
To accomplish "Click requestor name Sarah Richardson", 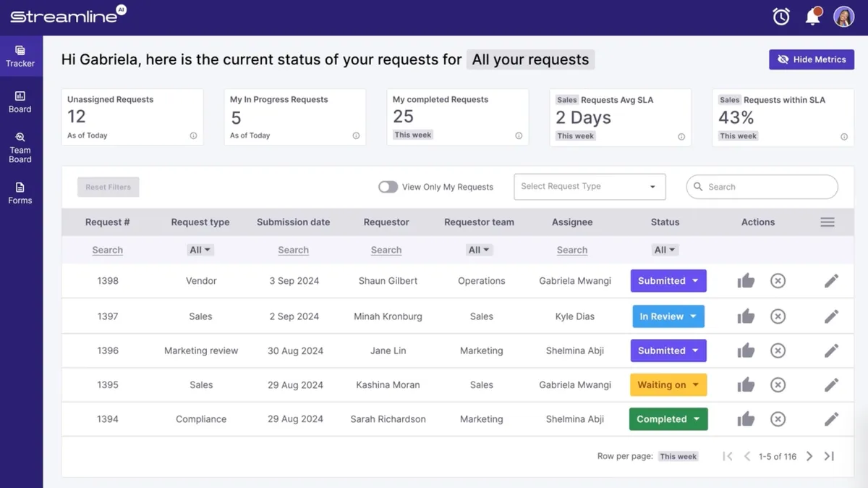I will (388, 419).
